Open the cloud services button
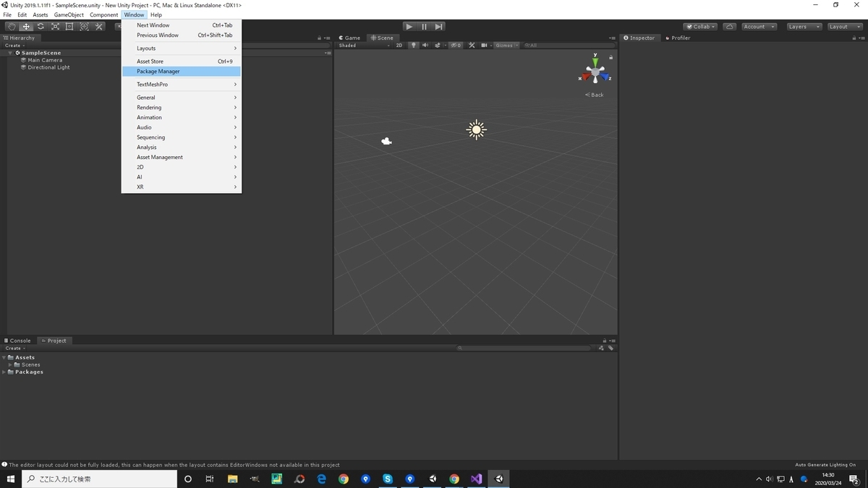Image resolution: width=868 pixels, height=488 pixels. 730,27
